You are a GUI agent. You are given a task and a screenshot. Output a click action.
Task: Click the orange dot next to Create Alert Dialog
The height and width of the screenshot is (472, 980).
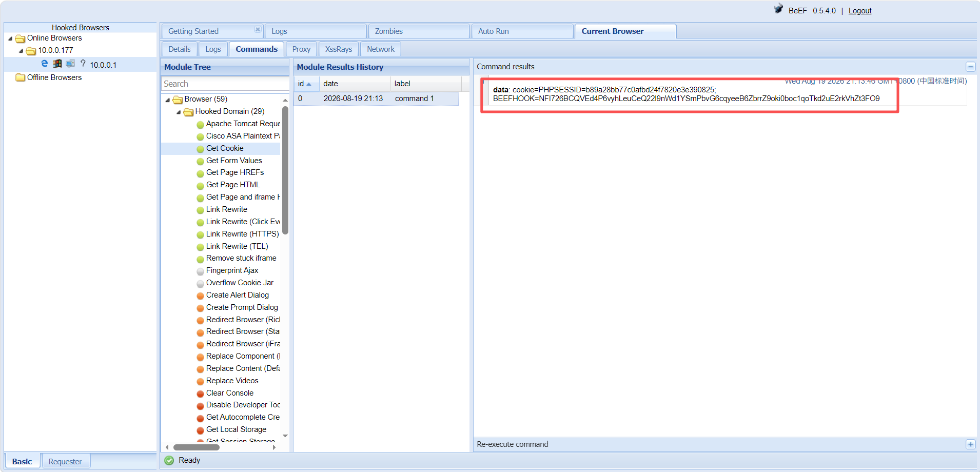[200, 296]
